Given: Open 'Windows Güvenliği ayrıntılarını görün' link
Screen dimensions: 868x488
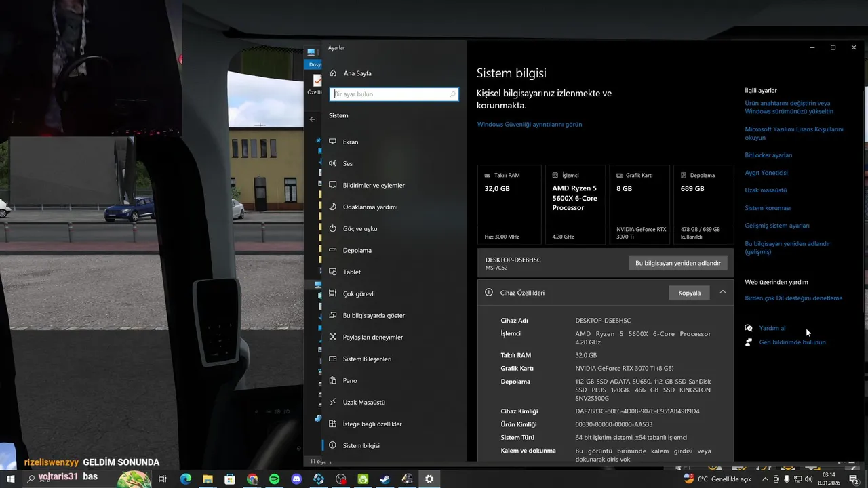Looking at the screenshot, I should [x=530, y=125].
